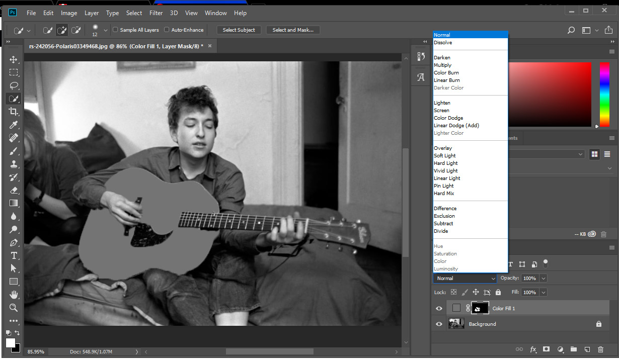Select the Move tool

[14, 59]
